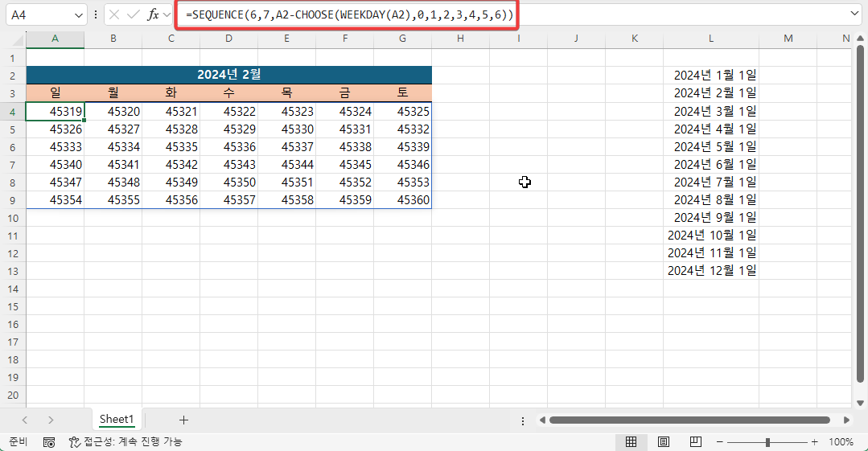Click the Enter checkmark icon in formula bar
This screenshot has width=868, height=451.
[133, 15]
